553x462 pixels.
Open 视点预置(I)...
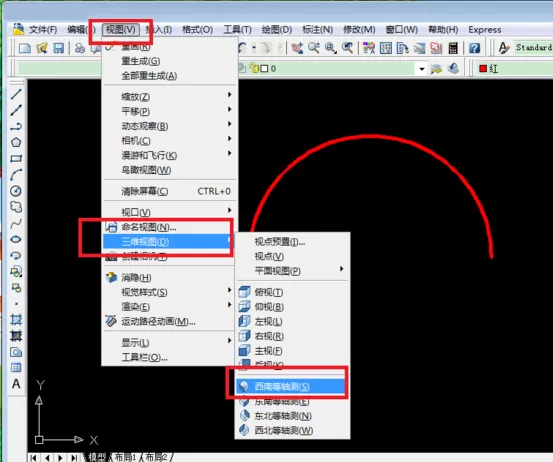tap(293, 242)
